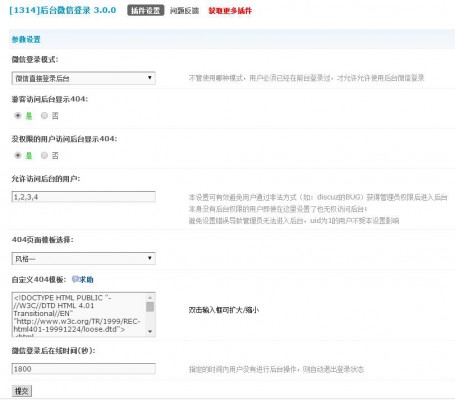Click the 参数设置 section header
Viewport: 455px width, 400px height.
tap(26, 39)
